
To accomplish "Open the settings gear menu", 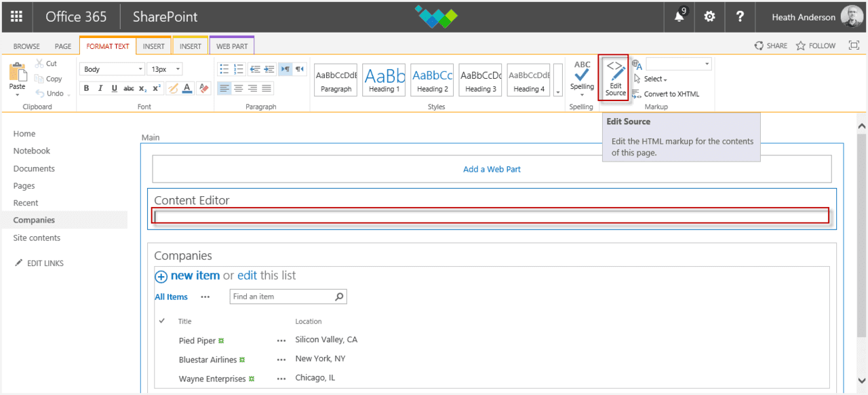I will coord(709,17).
